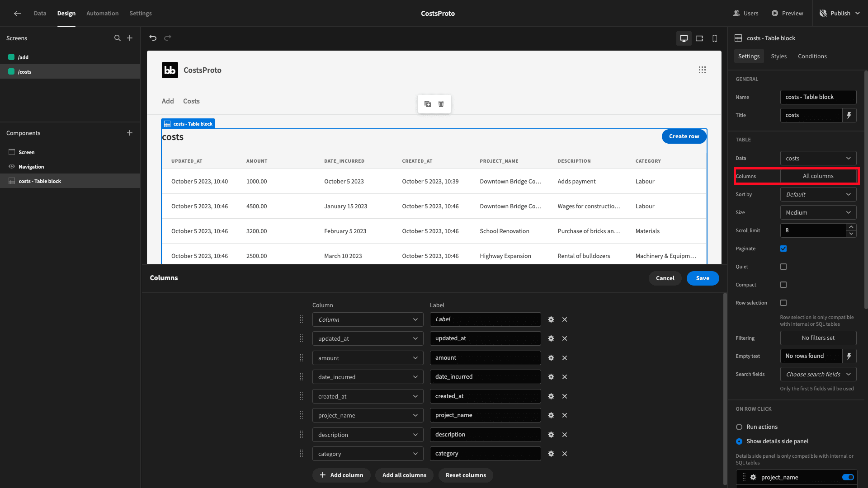The image size is (868, 488).
Task: Click the delete row icon
Action: click(441, 104)
